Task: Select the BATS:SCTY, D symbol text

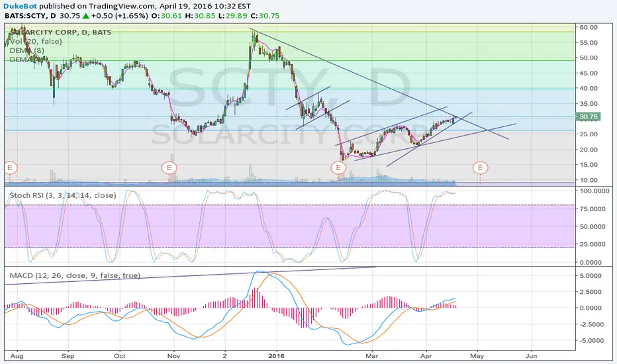Action: click(30, 16)
